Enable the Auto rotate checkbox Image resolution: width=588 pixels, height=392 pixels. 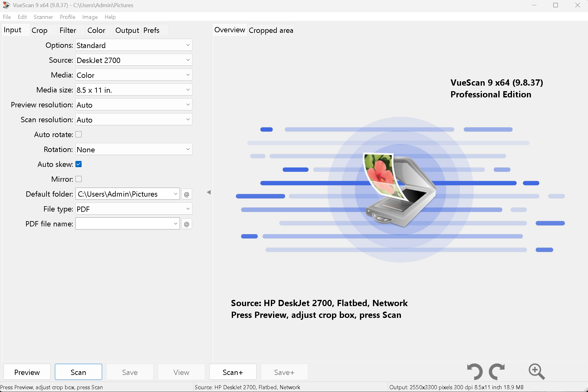coord(79,134)
